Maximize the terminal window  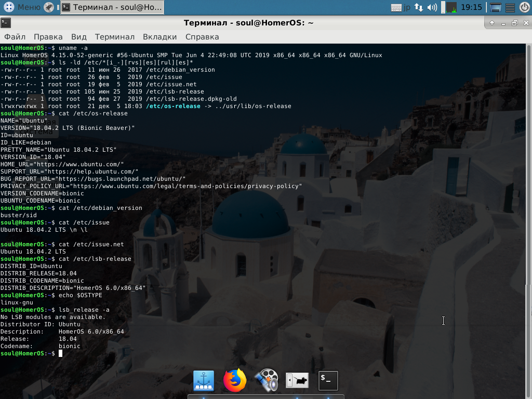[x=515, y=23]
